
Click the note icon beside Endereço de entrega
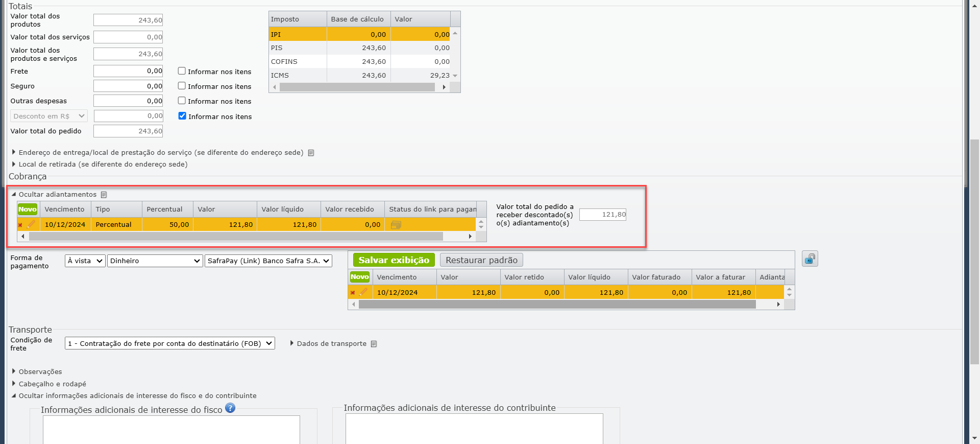coord(311,153)
